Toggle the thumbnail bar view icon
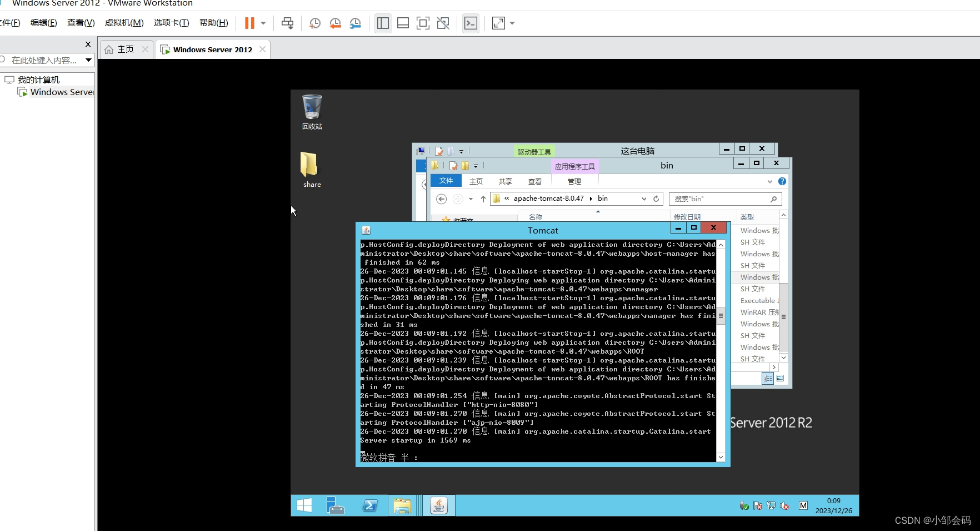The width and height of the screenshot is (980, 531). click(x=403, y=23)
